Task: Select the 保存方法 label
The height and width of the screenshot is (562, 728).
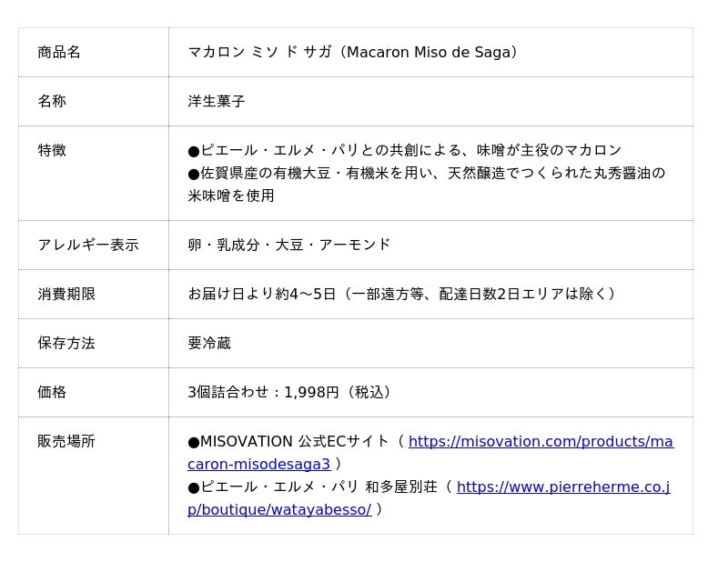Action: click(x=66, y=343)
